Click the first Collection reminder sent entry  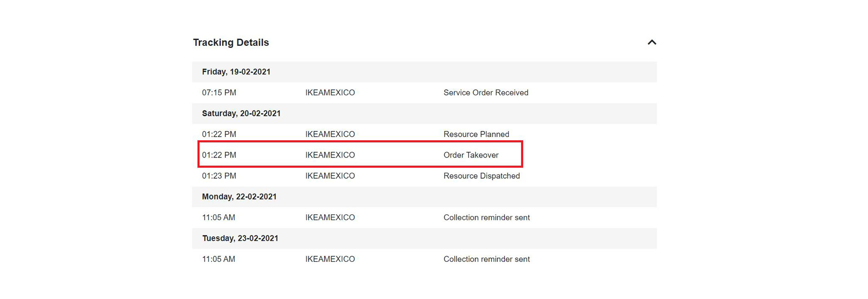[487, 217]
